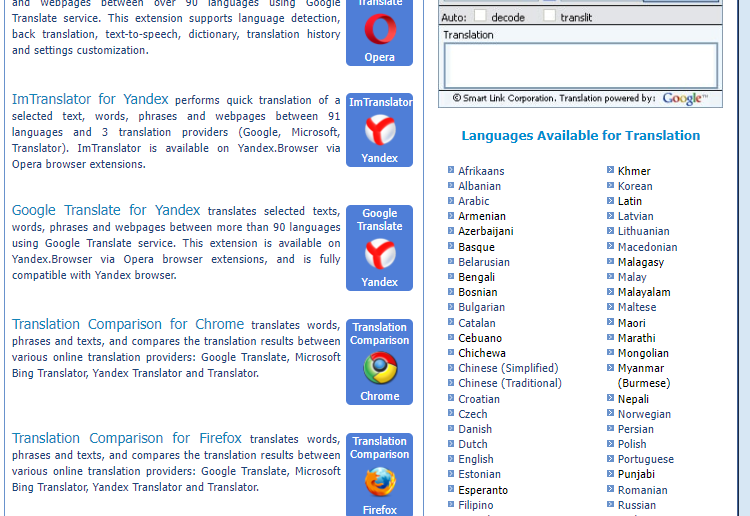This screenshot has width=750, height=516.
Task: Open the Google Translate for Yandex link
Action: [106, 210]
